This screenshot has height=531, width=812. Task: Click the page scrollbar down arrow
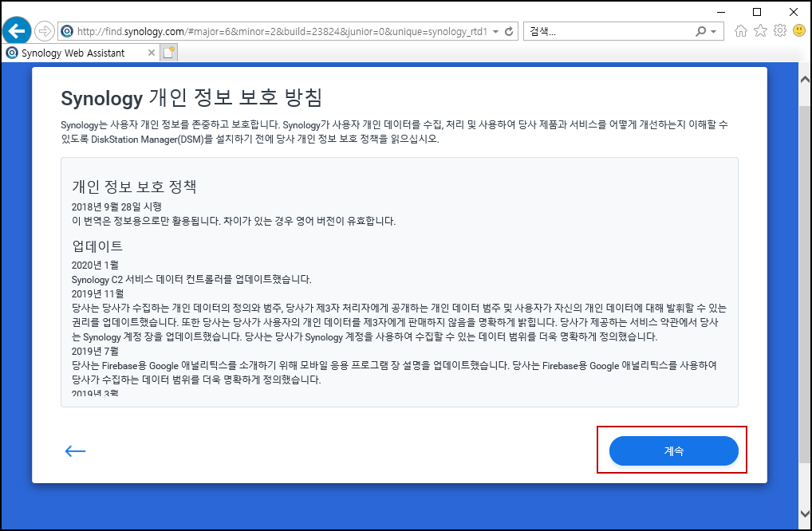pyautogui.click(x=805, y=514)
